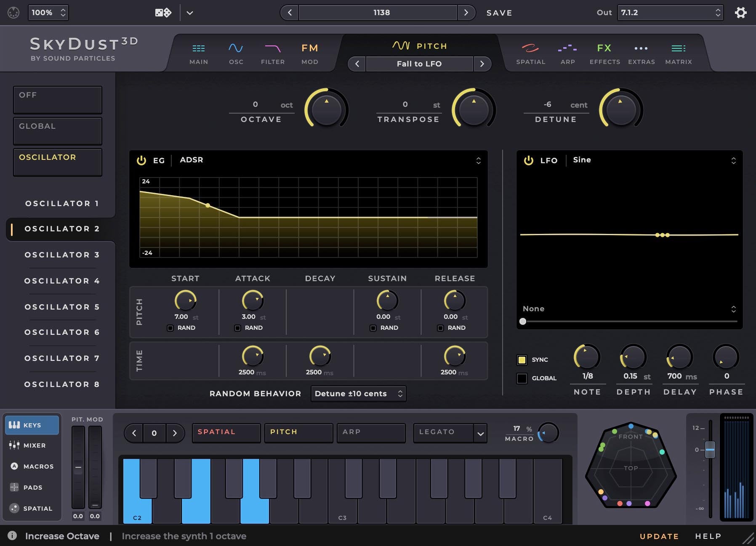Open the SPATIAL section
This screenshot has height=546, width=756.
(531, 54)
